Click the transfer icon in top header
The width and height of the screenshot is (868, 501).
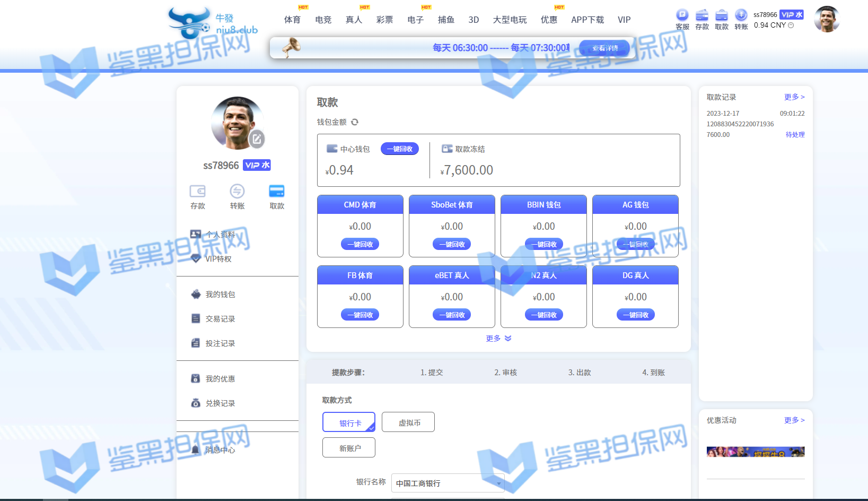click(741, 15)
